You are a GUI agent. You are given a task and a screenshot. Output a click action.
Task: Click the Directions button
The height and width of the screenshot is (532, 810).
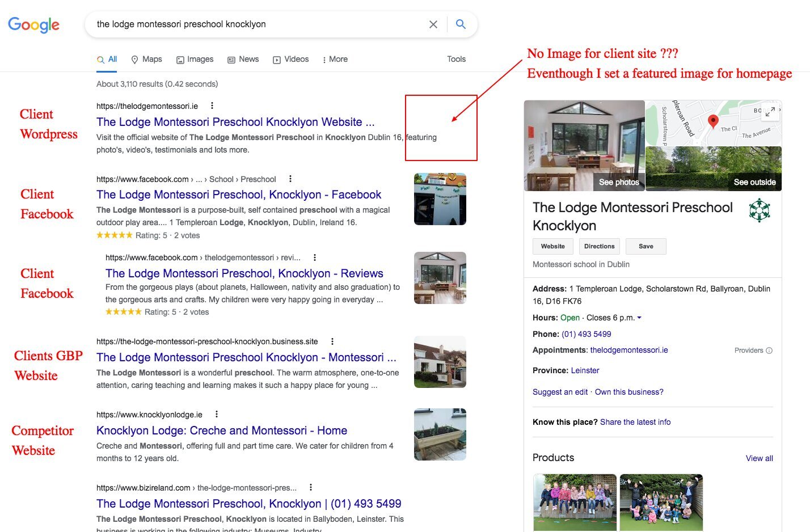coord(599,246)
